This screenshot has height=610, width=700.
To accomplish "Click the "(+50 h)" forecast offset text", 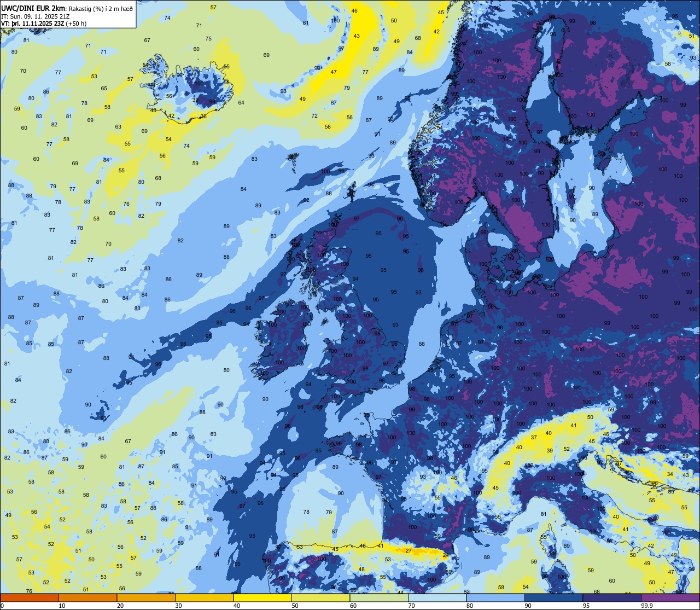I will point(77,23).
